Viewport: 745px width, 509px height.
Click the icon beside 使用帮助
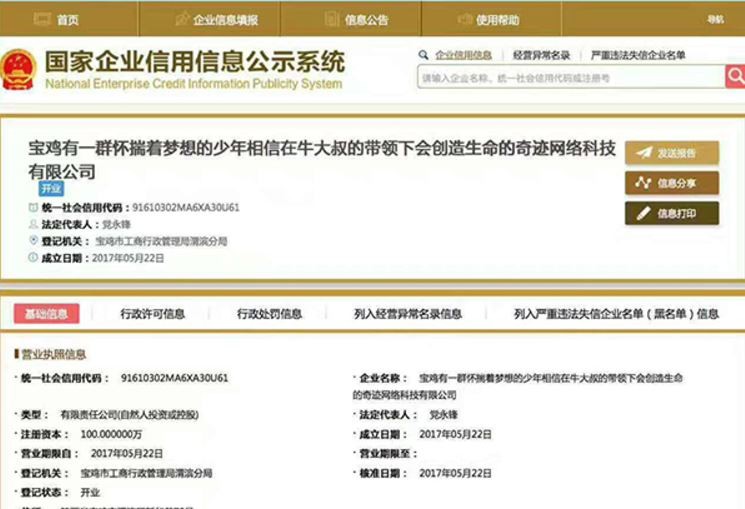[465, 19]
